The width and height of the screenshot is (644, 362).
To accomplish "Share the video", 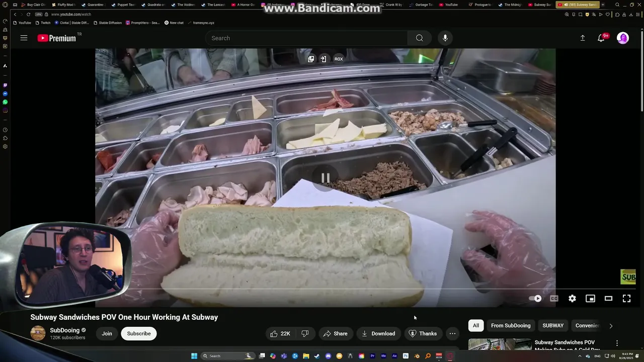I will [x=336, y=333].
